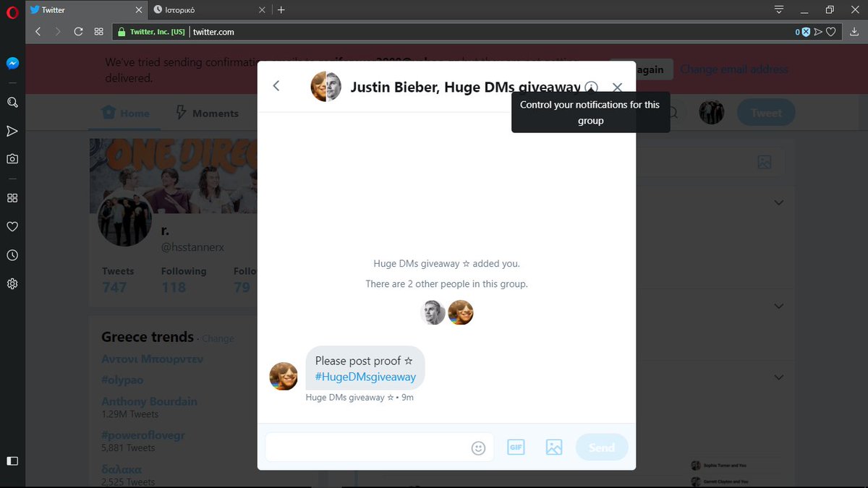Attach a photo to the message
Screen dimensions: 868x488
point(554,447)
